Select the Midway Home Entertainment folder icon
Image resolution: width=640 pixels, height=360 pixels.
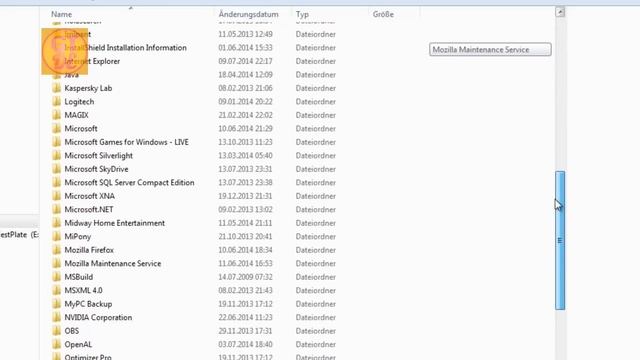pos(57,223)
